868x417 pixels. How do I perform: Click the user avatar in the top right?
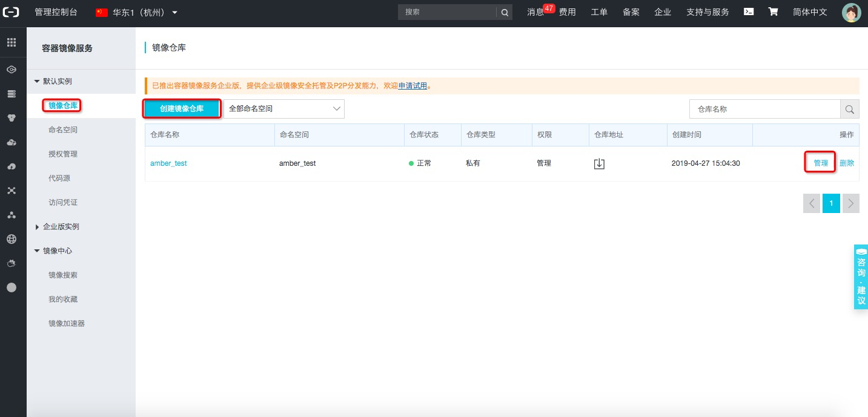[x=851, y=11]
